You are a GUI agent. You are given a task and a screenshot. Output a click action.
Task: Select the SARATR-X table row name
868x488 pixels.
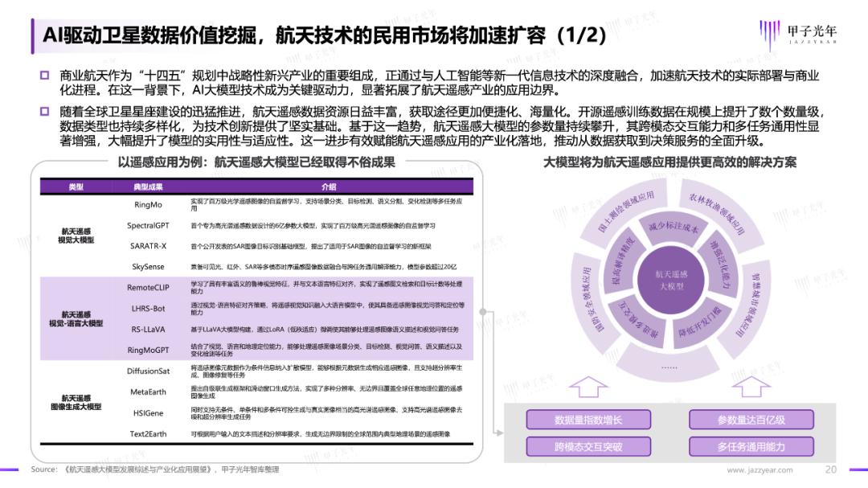click(x=148, y=246)
